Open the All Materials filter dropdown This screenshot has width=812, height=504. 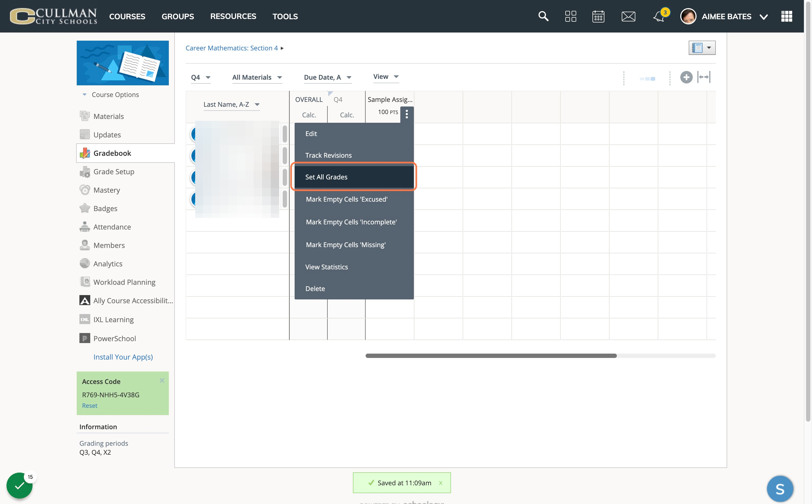click(257, 77)
